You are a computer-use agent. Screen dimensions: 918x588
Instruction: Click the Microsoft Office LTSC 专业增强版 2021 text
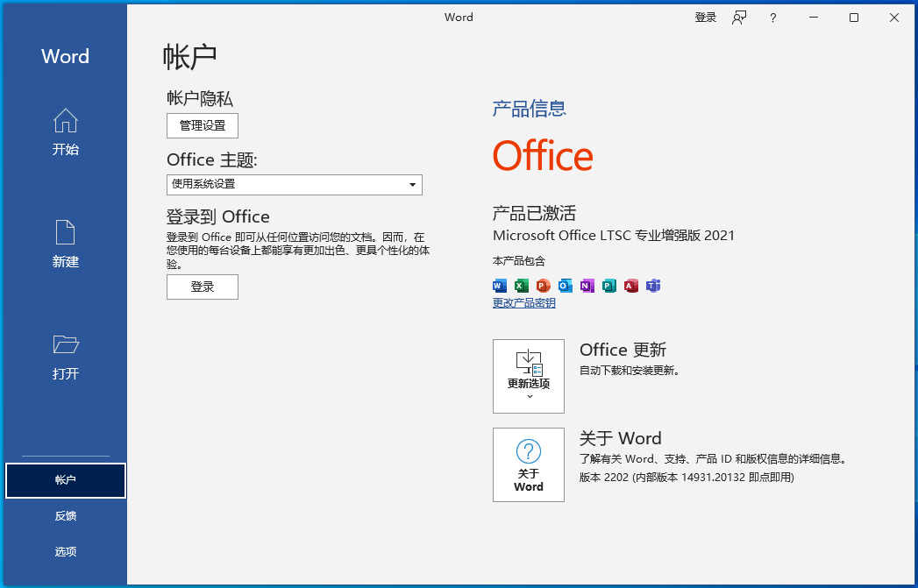click(614, 235)
